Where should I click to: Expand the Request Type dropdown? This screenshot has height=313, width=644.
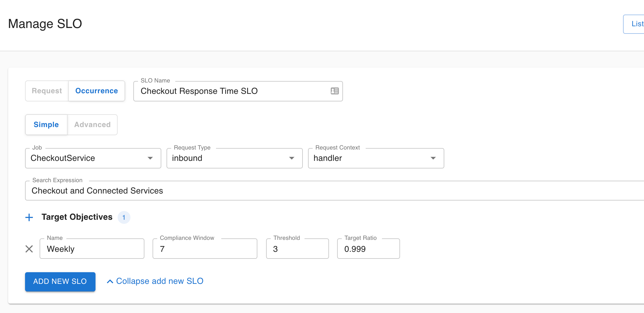coord(234,158)
